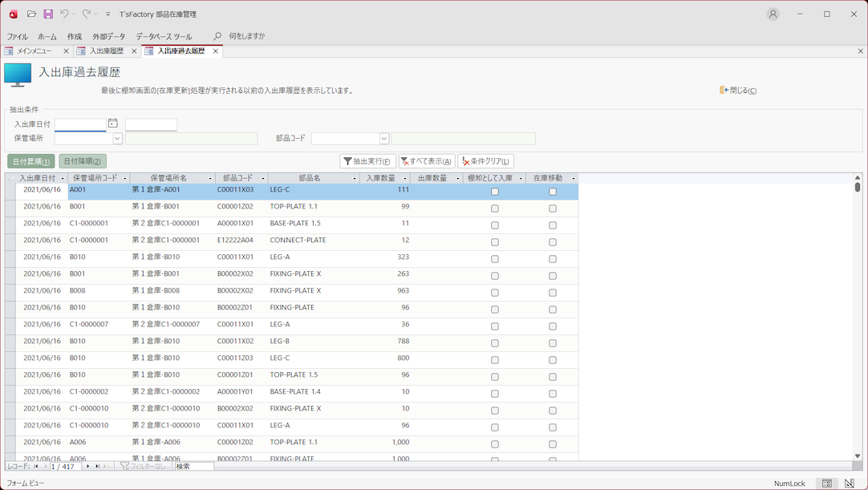This screenshot has height=490, width=868.
Task: Check 棚卸として入庫 box for first row A001
Action: [x=495, y=192]
